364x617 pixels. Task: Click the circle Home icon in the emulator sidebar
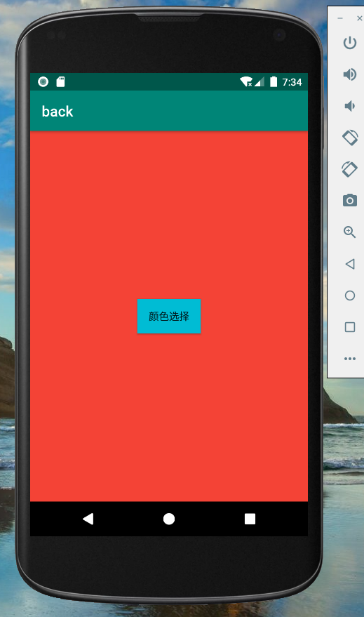click(349, 296)
